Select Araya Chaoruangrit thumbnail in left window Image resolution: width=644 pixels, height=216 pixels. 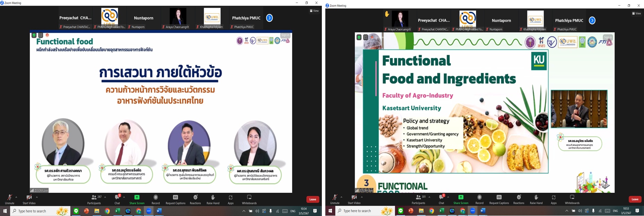(178, 18)
